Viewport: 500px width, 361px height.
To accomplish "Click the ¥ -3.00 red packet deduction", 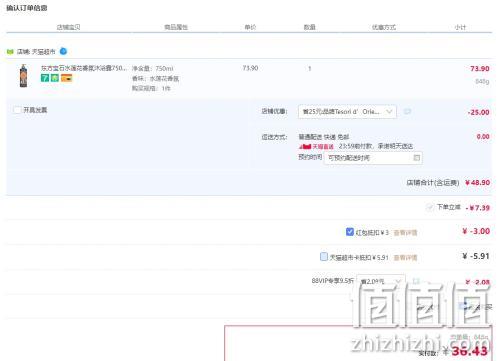I will [476, 231].
